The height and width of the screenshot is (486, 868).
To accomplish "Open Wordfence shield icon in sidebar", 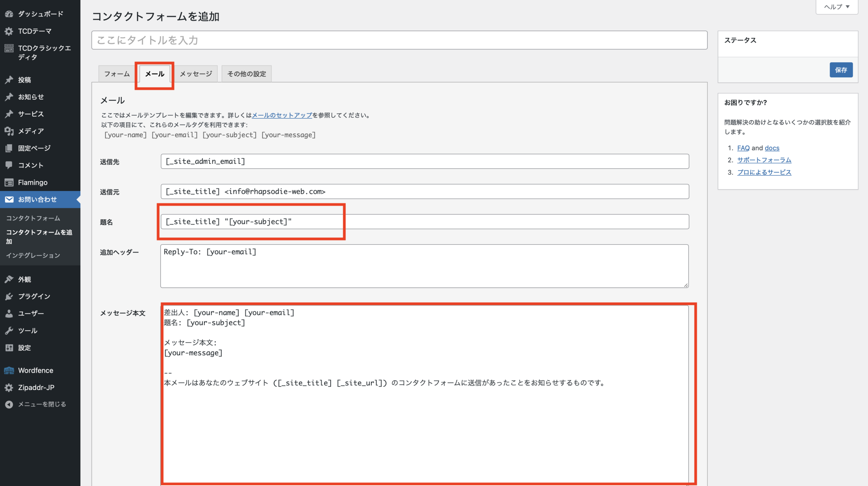I will point(9,370).
